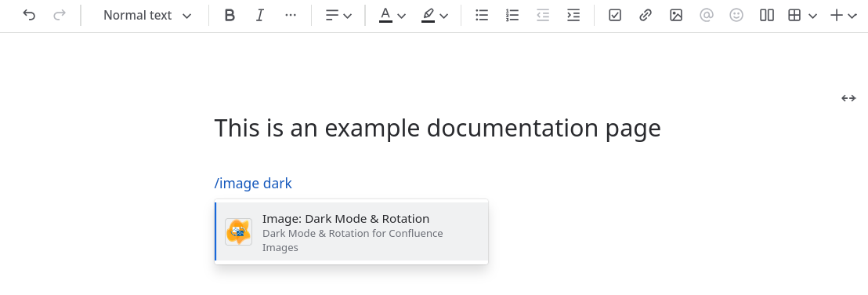868x295 pixels.
Task: Insert an emoji
Action: tap(736, 16)
